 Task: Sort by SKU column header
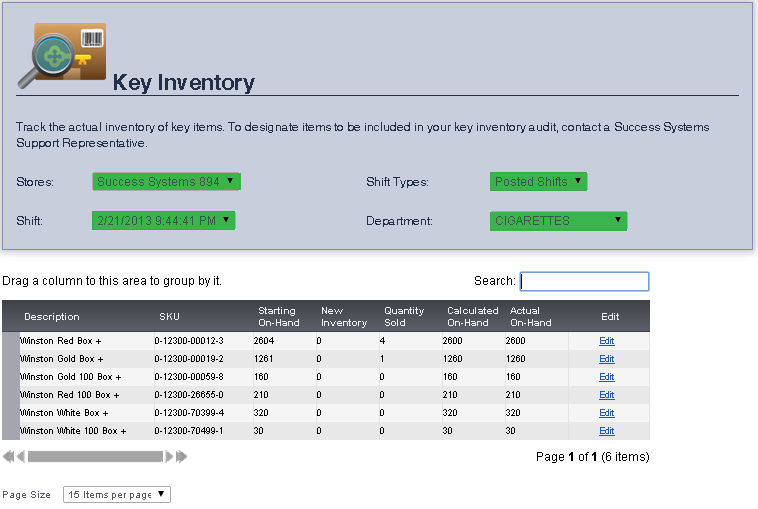[x=169, y=317]
